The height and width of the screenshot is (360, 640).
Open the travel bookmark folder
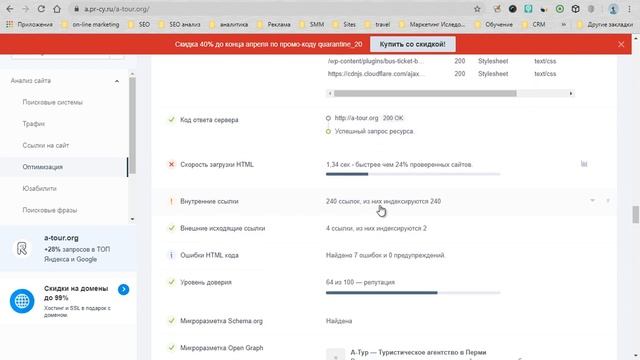[378, 24]
